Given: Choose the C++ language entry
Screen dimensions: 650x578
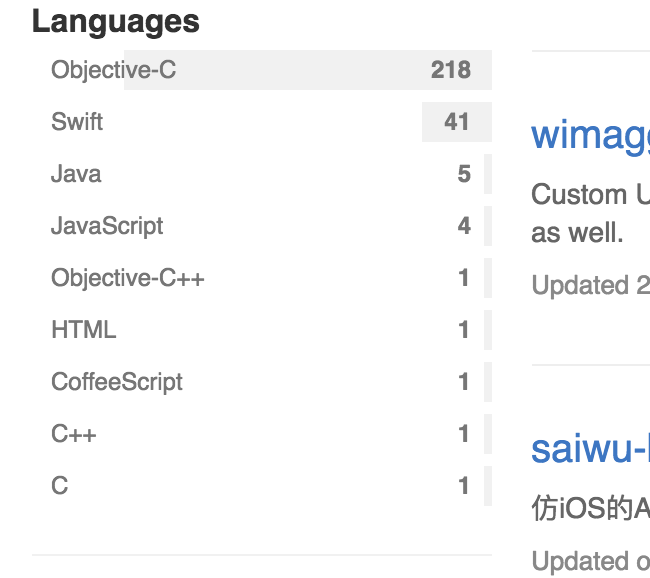Looking at the screenshot, I should tap(262, 434).
